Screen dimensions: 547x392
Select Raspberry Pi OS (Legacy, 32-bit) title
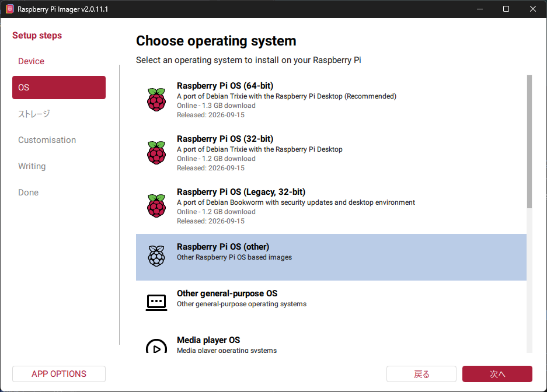241,192
